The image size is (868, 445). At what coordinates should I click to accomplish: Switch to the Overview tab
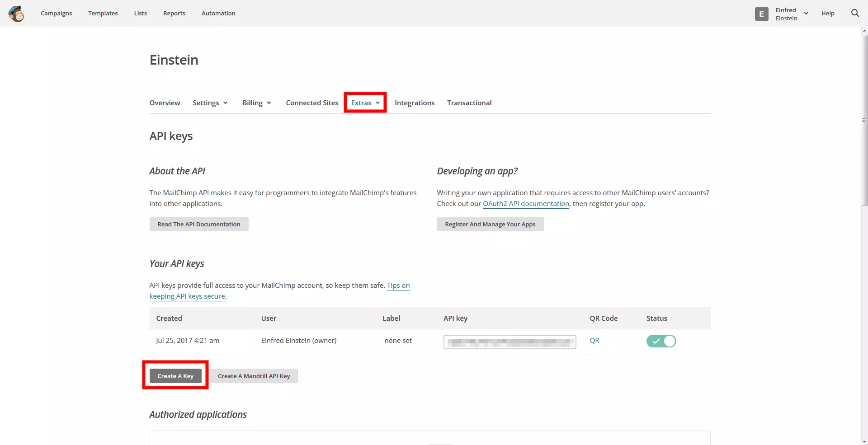[165, 103]
